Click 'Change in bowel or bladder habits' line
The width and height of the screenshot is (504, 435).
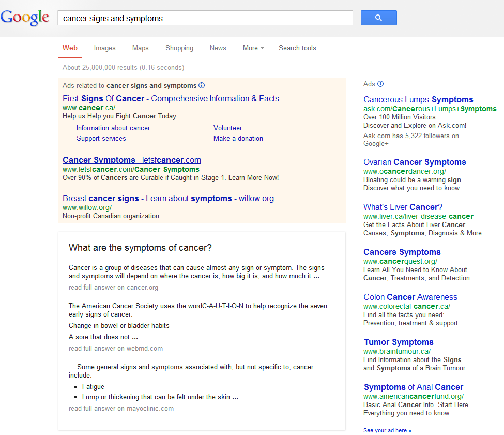point(119,326)
